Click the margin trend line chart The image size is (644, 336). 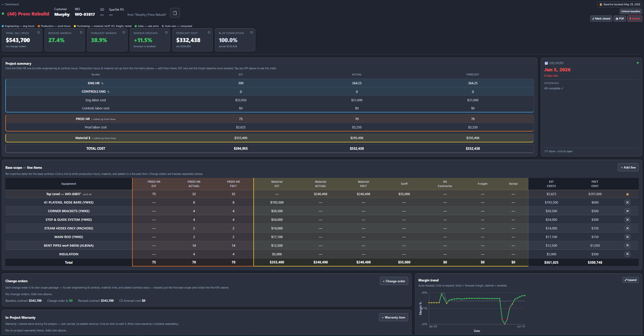[477, 308]
